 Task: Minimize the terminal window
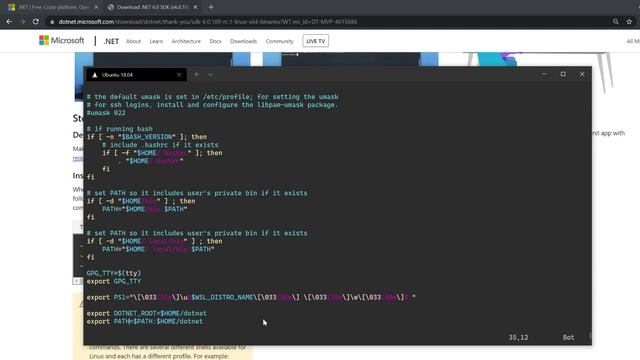coord(544,74)
